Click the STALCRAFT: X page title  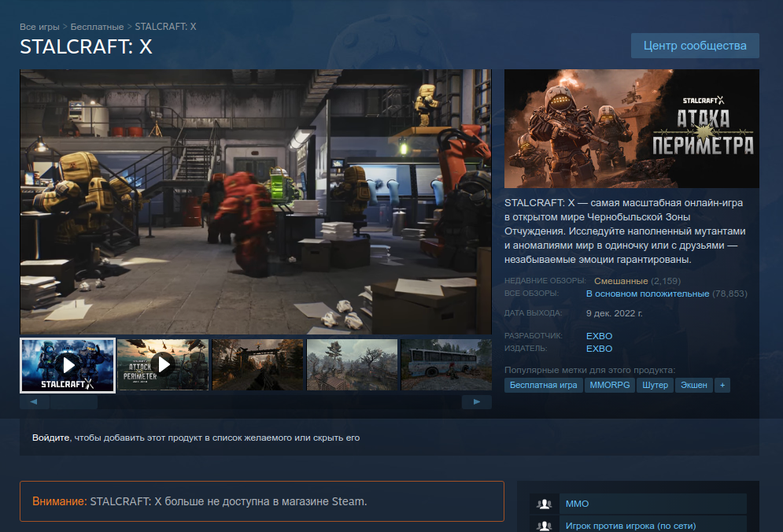click(86, 47)
